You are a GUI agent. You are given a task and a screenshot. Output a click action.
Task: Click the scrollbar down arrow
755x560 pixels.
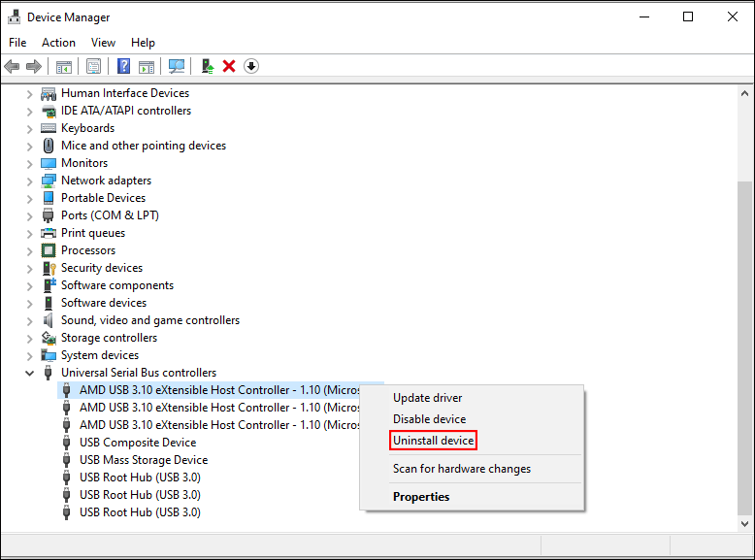click(x=744, y=524)
